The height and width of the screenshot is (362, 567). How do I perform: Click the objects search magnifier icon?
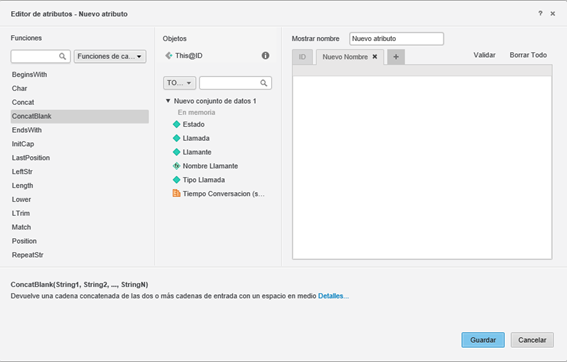coord(264,83)
